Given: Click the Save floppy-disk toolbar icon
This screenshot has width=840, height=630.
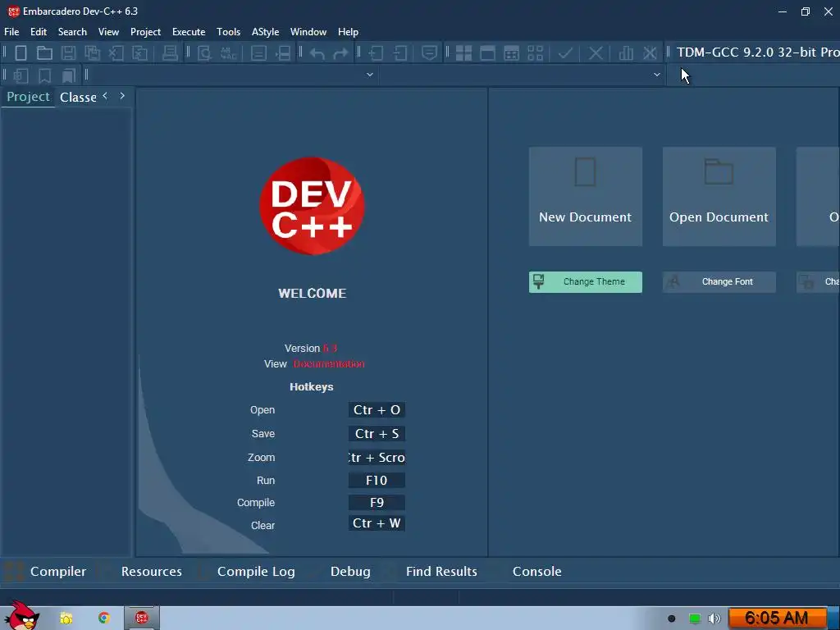Looking at the screenshot, I should [x=69, y=53].
